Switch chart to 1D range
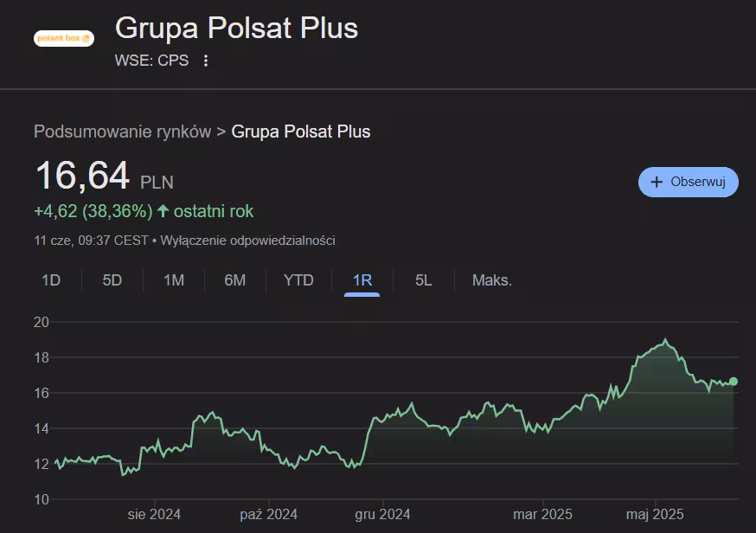Screen dimensions: 756x533 pyautogui.click(x=51, y=280)
